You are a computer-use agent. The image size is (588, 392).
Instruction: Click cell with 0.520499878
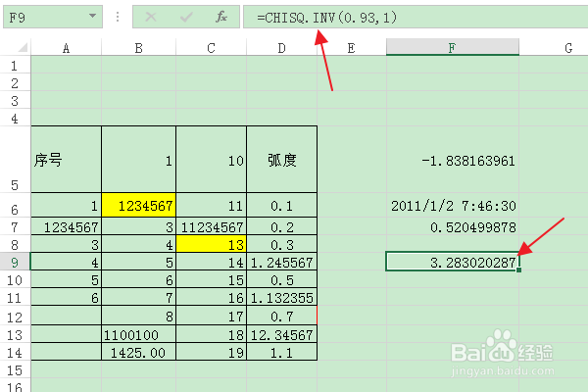click(x=453, y=226)
